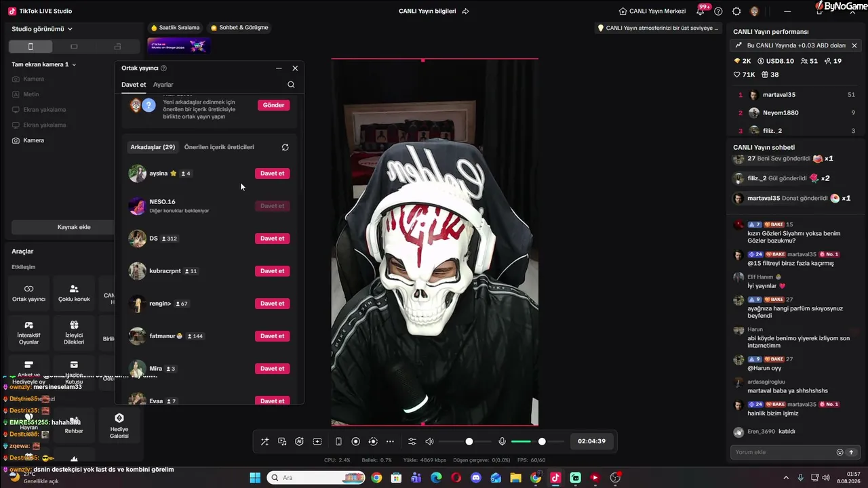Invite Mira with Davet et
Viewport: 868px width, 488px height.
pos(273,369)
